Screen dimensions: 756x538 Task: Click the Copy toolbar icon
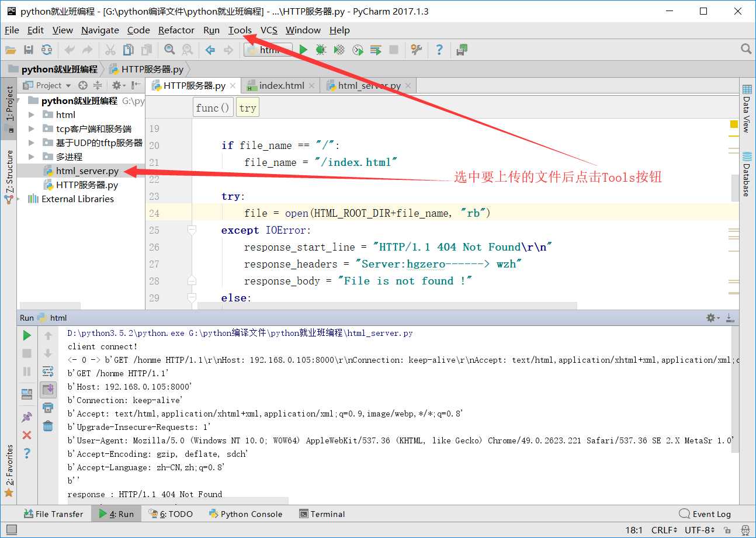click(128, 50)
